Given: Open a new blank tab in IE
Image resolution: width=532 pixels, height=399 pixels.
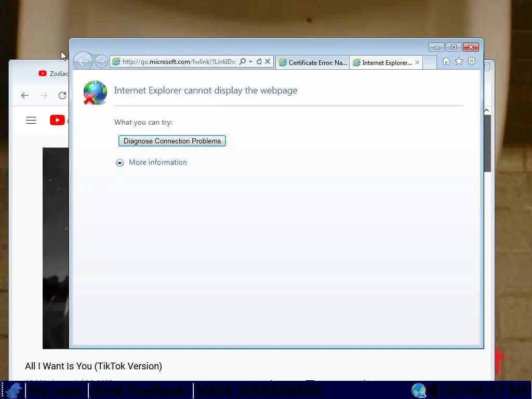Looking at the screenshot, I should 430,63.
